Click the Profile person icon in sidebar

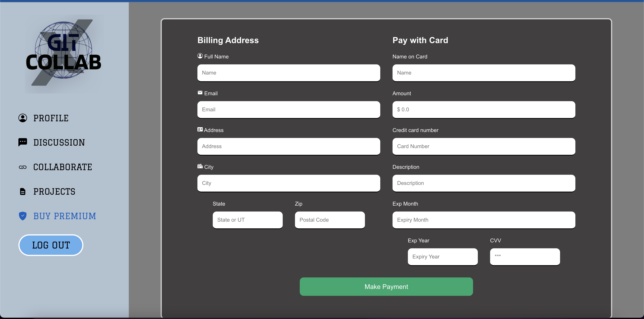tap(22, 118)
